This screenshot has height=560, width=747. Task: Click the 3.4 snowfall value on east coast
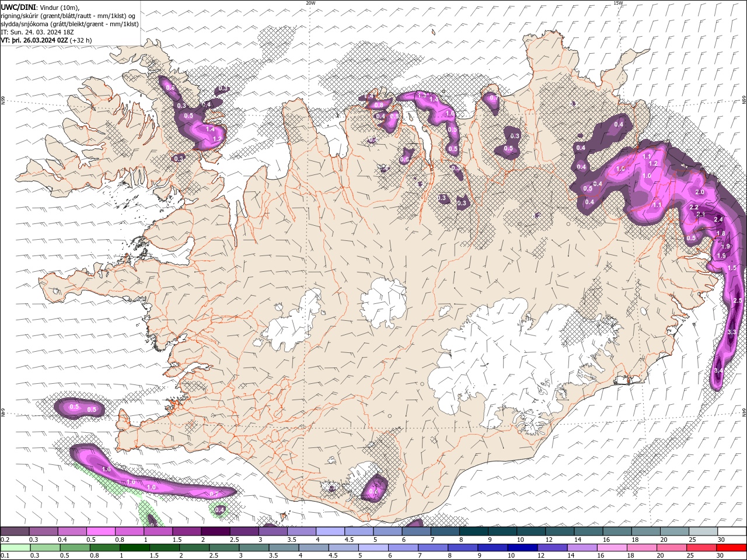click(718, 370)
